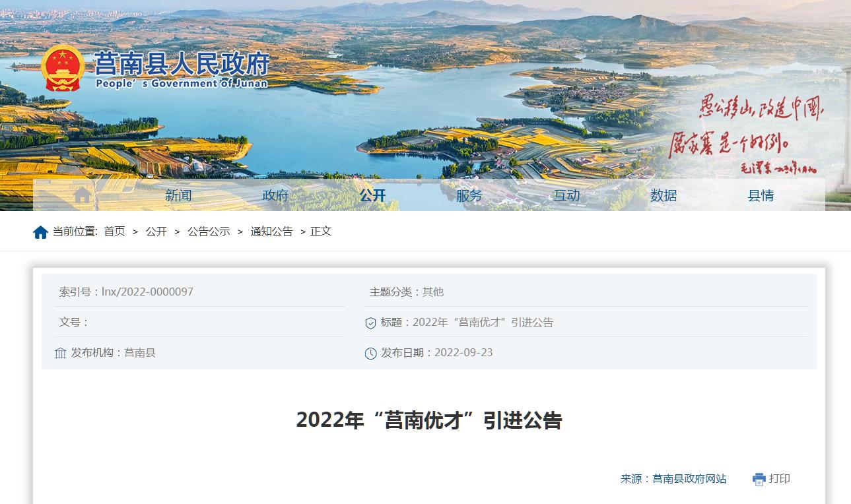
Task: Click the 通知公告 breadcrumb link
Action: [x=271, y=232]
